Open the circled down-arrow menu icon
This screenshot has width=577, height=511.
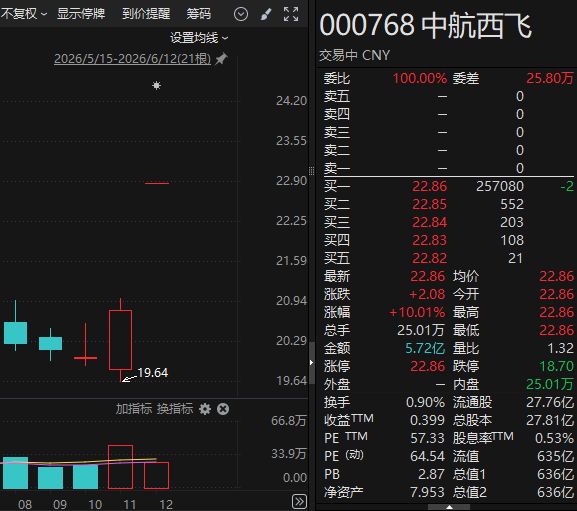click(241, 14)
